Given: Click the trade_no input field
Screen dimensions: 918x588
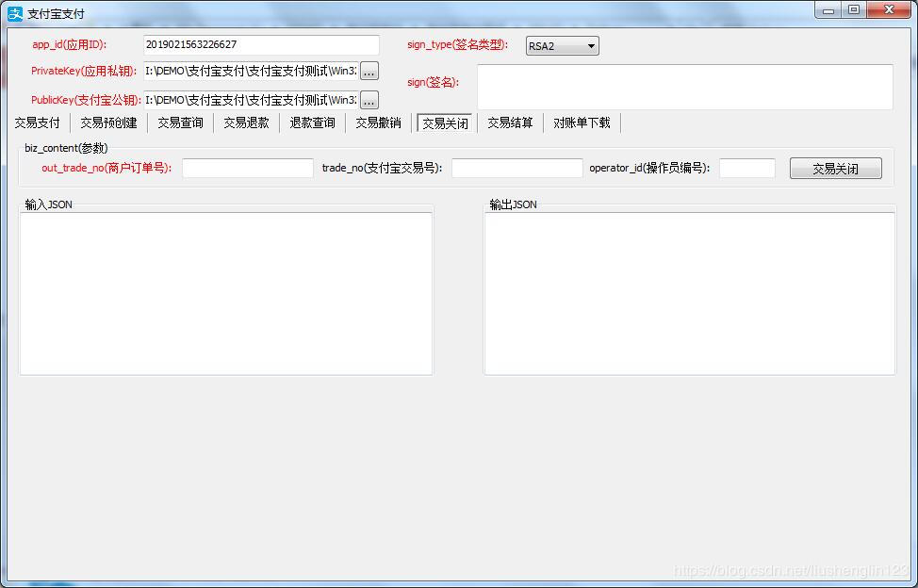Looking at the screenshot, I should [x=516, y=169].
